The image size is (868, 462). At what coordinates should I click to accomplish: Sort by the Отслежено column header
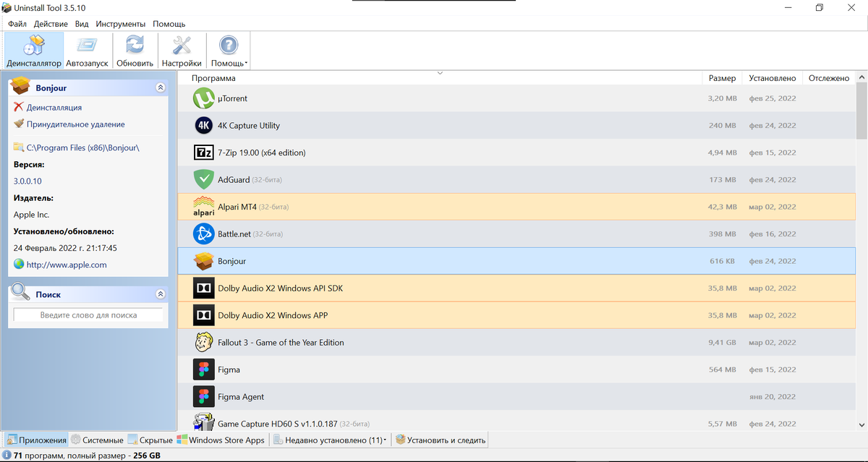pyautogui.click(x=829, y=78)
